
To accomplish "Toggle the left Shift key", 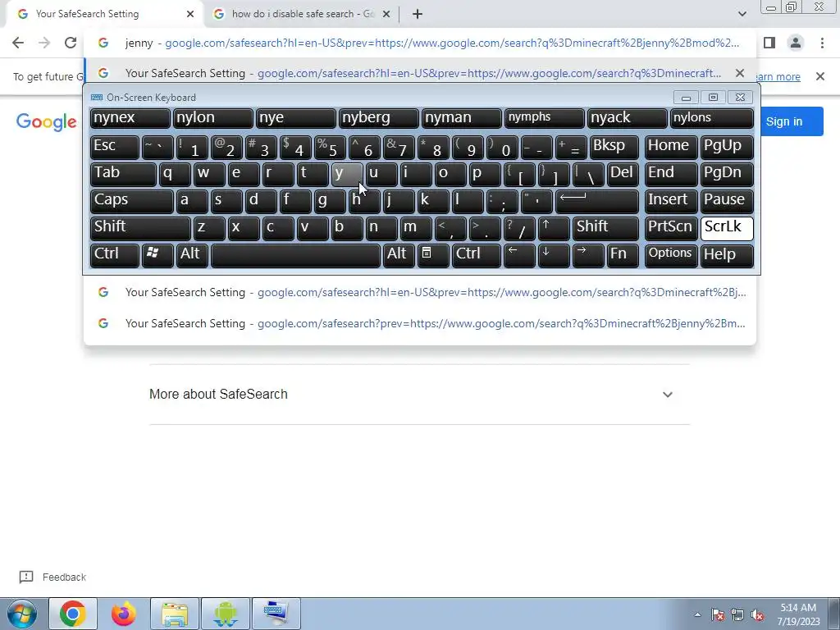I will [x=140, y=228].
